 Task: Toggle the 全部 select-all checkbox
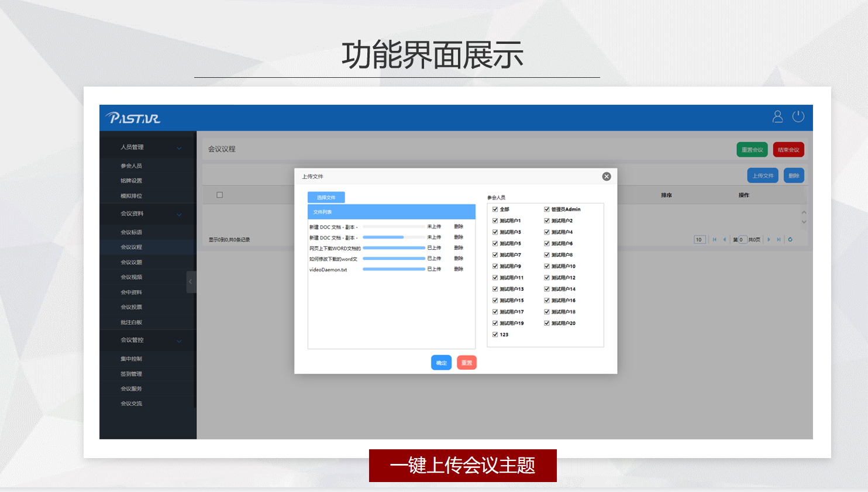(495, 209)
